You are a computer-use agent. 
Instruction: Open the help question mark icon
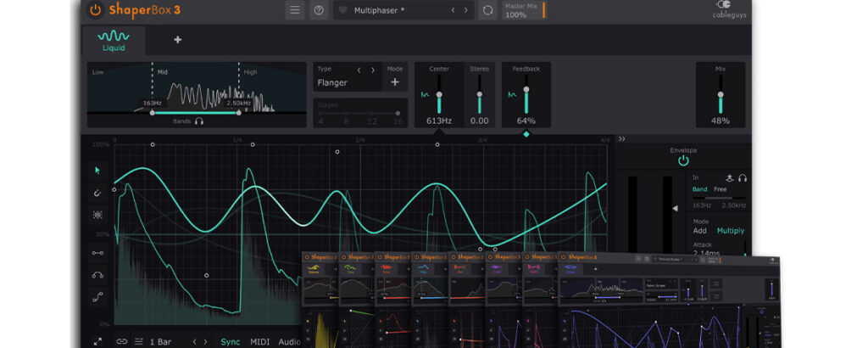pos(319,10)
